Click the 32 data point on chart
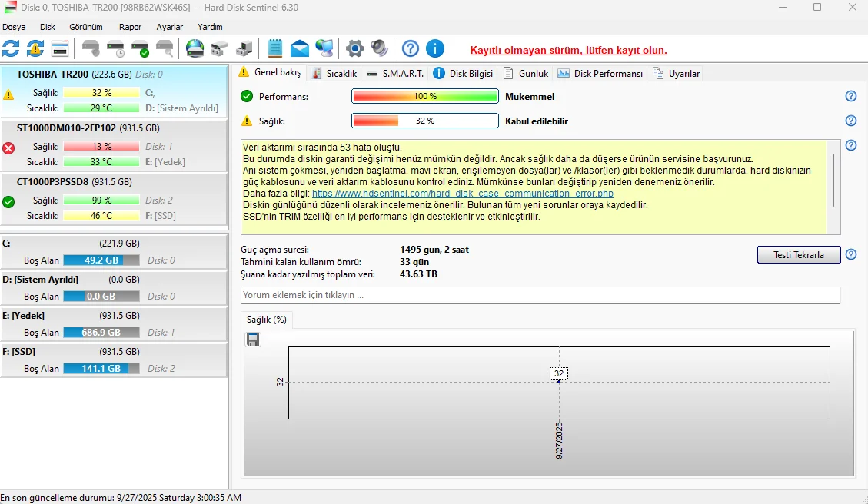This screenshot has height=504, width=868. tap(559, 382)
